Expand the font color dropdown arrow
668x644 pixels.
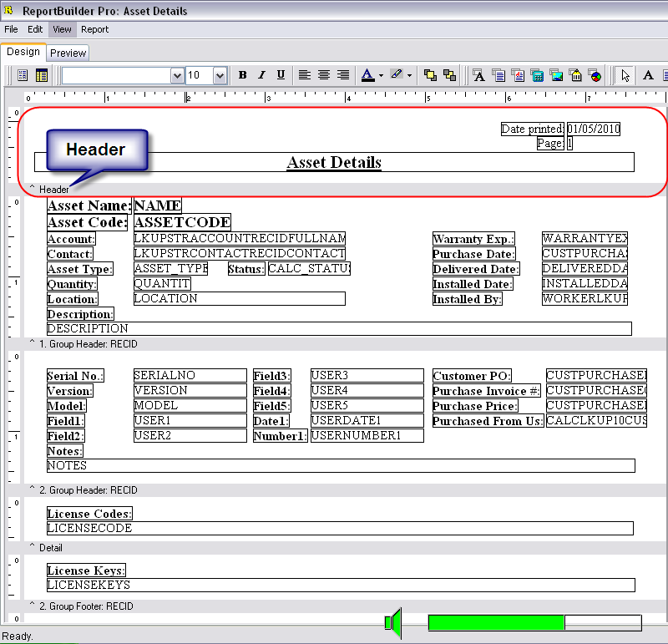(x=381, y=75)
